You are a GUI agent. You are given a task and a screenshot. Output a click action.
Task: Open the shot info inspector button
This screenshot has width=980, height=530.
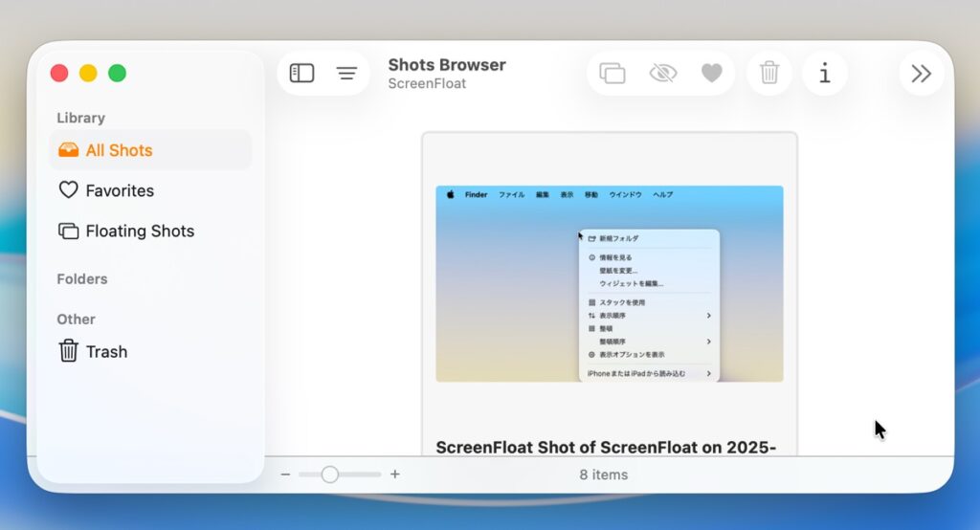tap(825, 74)
